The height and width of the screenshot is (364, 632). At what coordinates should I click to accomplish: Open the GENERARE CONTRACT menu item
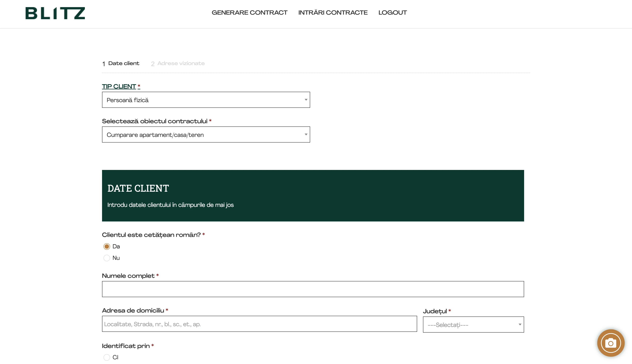pos(250,12)
